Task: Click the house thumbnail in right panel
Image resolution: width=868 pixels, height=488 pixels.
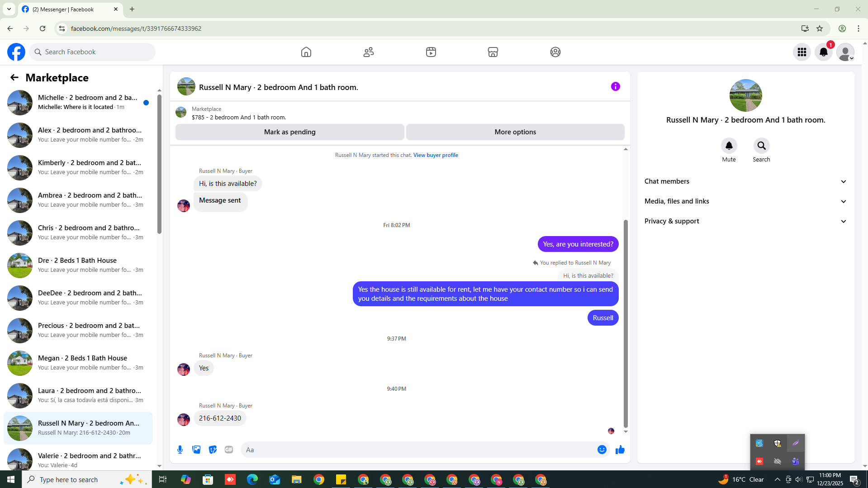Action: tap(745, 95)
